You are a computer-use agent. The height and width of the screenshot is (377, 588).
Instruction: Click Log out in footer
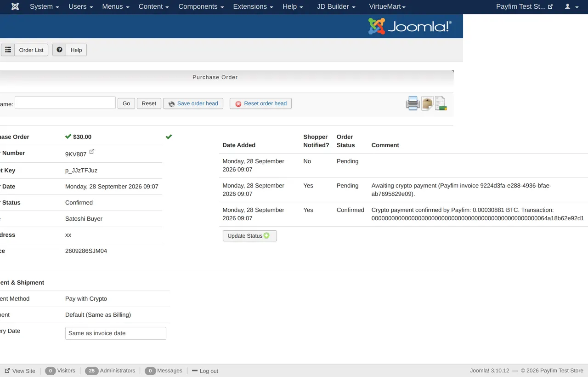205,371
